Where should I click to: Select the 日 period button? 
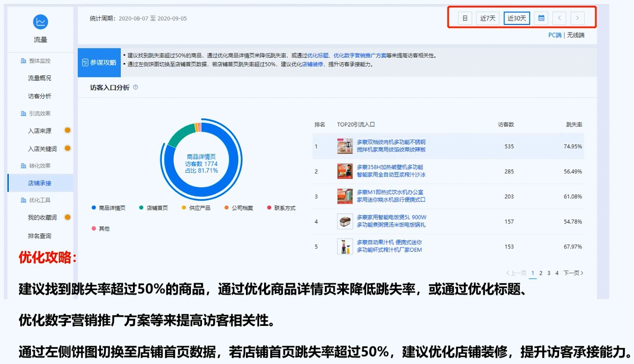pos(465,18)
